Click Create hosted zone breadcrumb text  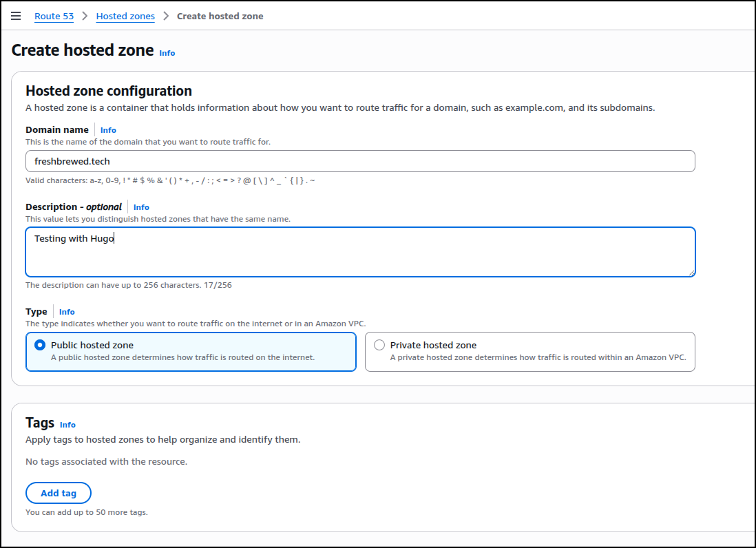(x=220, y=17)
